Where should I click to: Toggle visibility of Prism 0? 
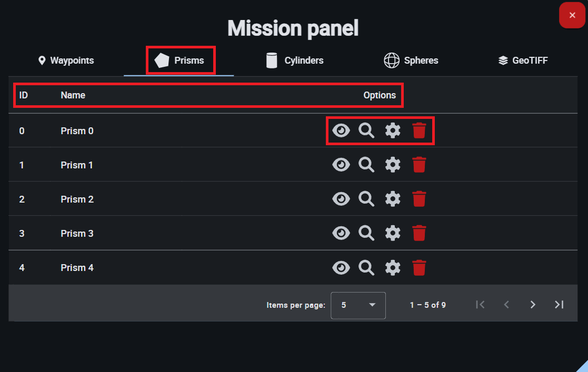(x=341, y=130)
